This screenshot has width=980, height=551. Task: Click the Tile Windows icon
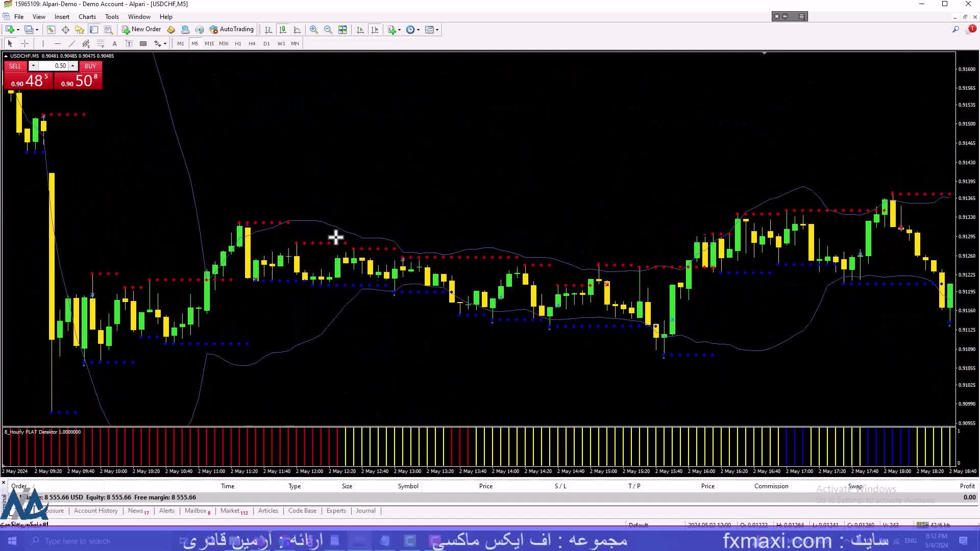tap(342, 30)
